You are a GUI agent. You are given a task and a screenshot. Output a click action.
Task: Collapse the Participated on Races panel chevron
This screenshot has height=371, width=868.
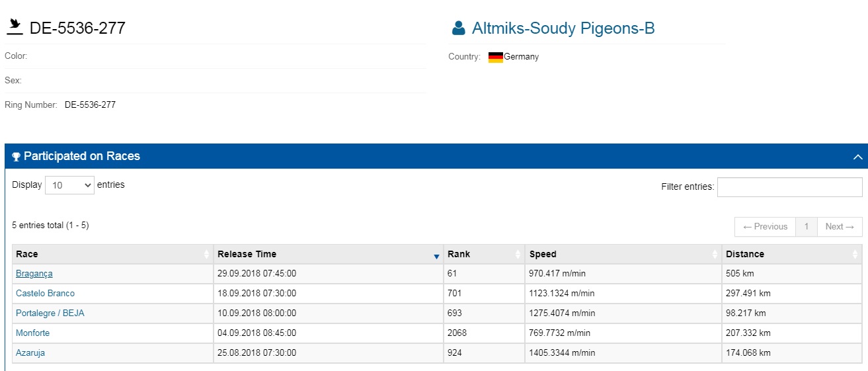(857, 157)
